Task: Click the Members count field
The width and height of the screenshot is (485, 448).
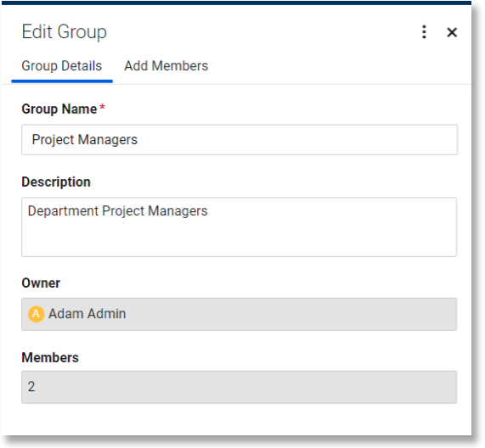Action: tap(239, 387)
